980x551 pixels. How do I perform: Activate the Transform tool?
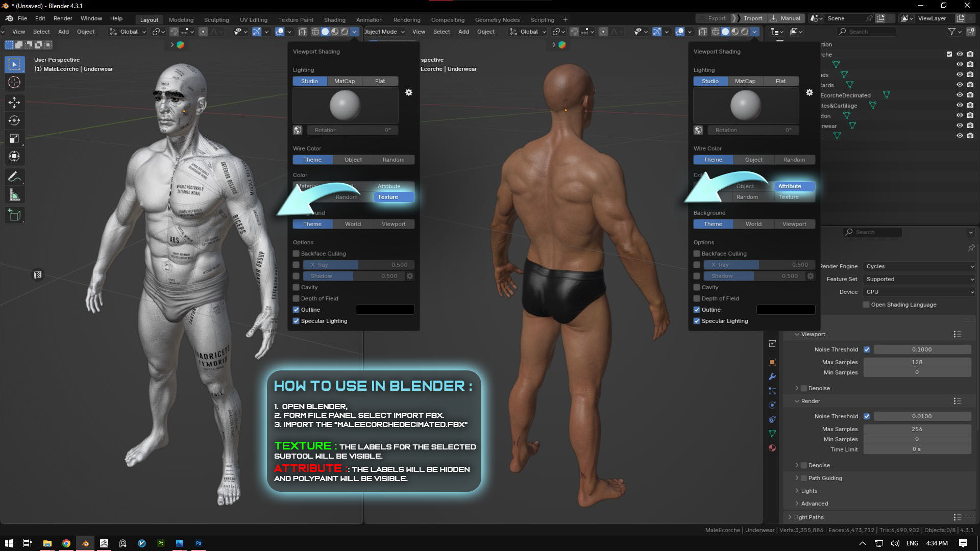(14, 156)
